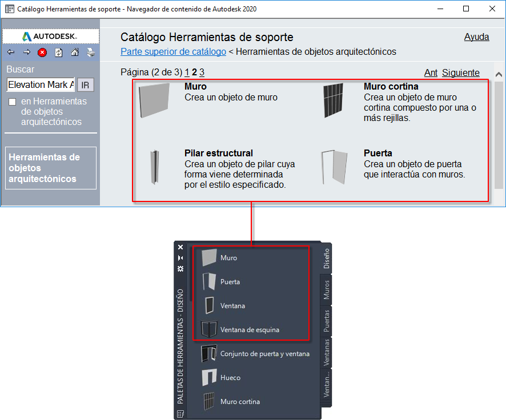Screen dimensions: 506x420
Task: Switch to the Ventanas palette tab
Action: [326, 352]
